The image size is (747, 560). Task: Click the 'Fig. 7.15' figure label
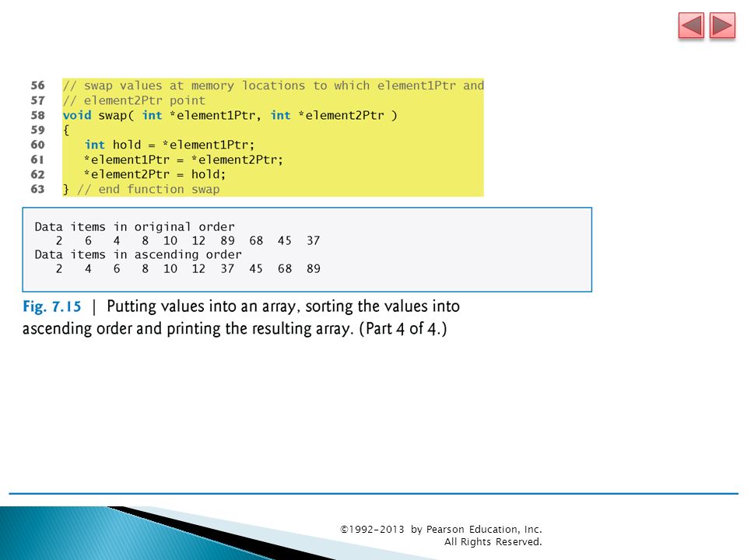52,306
